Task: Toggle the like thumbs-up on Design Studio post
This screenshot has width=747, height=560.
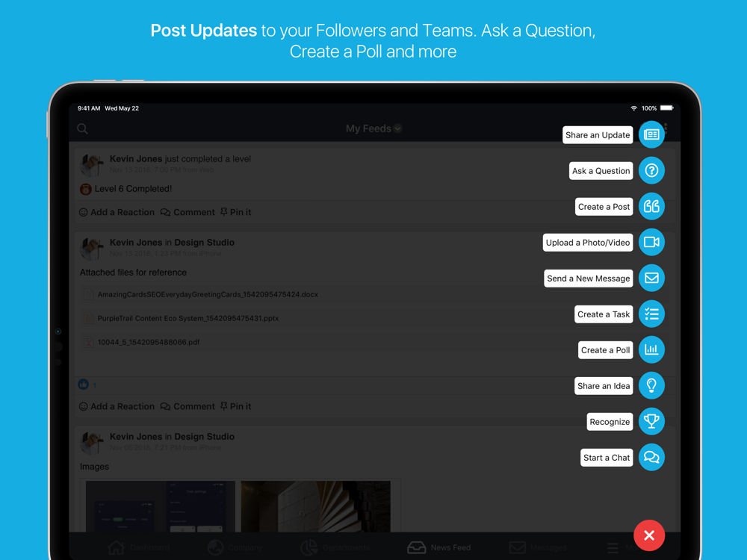Action: click(x=84, y=385)
